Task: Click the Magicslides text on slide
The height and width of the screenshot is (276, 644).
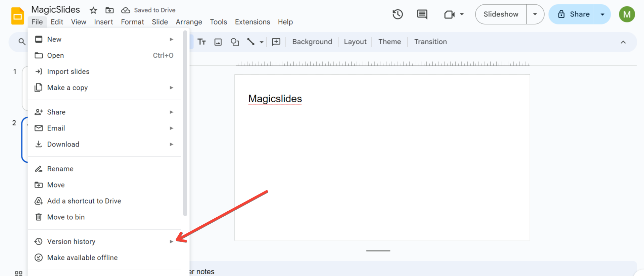Action: [275, 99]
